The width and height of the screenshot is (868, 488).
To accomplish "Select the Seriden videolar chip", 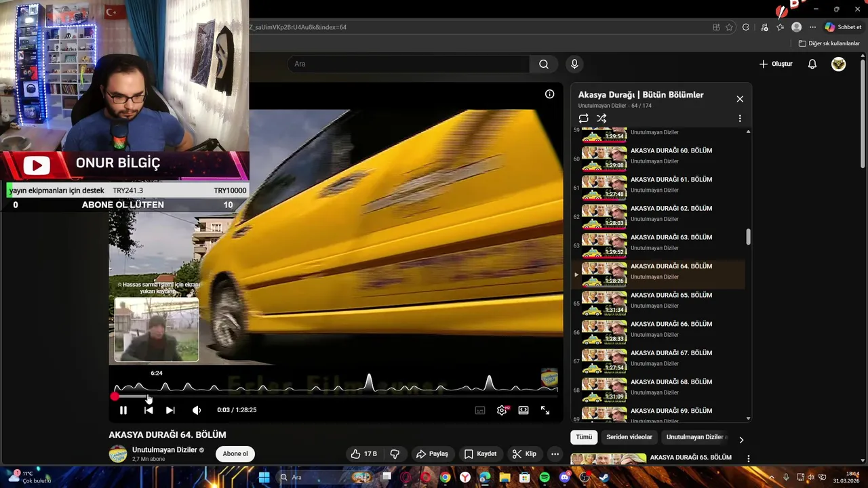I will pos(629,437).
